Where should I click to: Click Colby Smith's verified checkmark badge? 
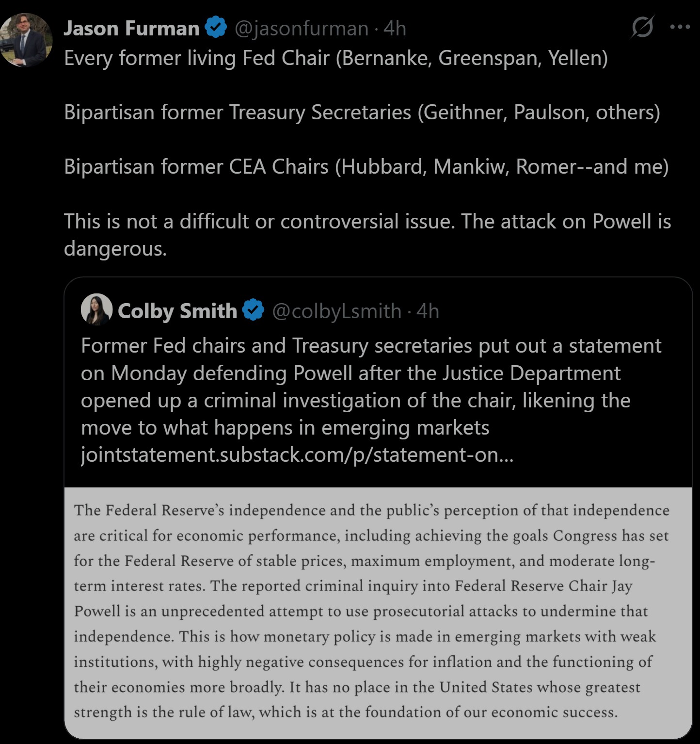pos(253,310)
